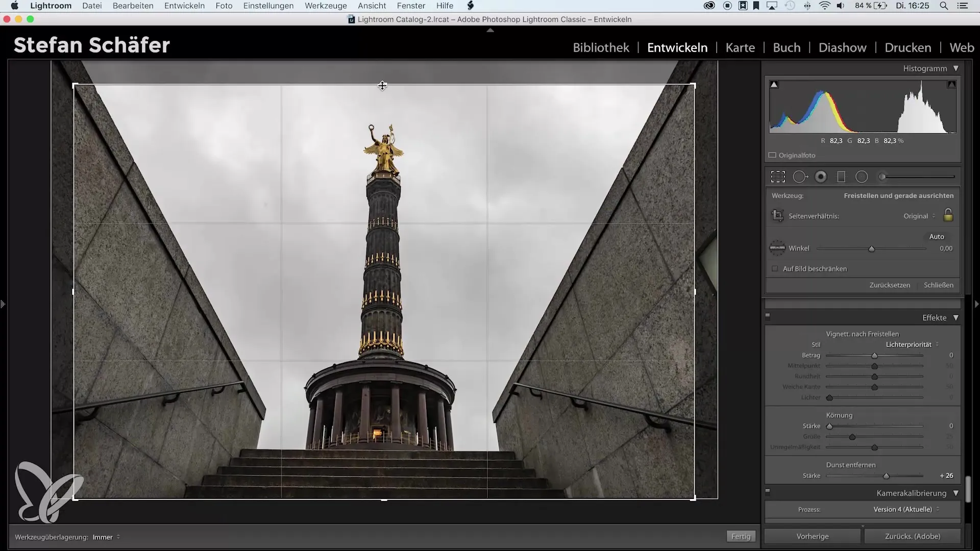Image resolution: width=980 pixels, height=551 pixels.
Task: Switch to the Buch module
Action: pyautogui.click(x=787, y=47)
